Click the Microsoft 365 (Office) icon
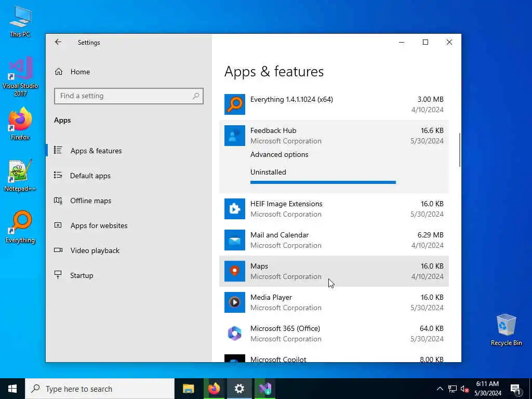Image resolution: width=532 pixels, height=399 pixels. 235,334
